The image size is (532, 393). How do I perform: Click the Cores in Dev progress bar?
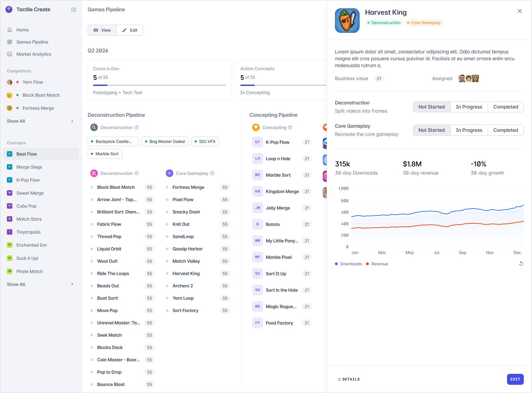pos(160,85)
